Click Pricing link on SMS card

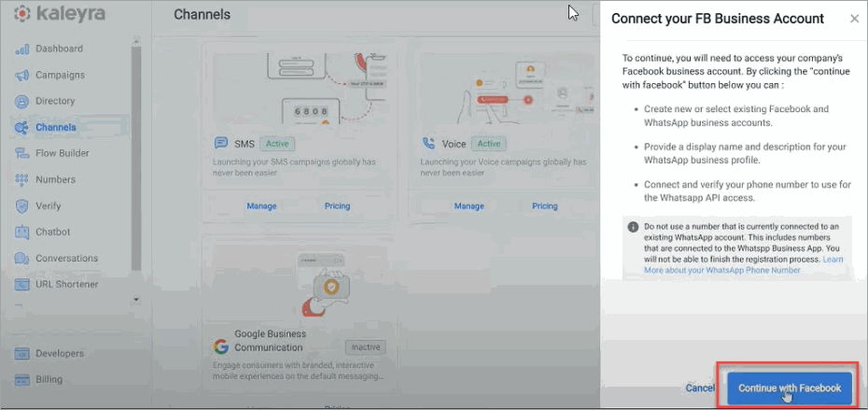(337, 206)
